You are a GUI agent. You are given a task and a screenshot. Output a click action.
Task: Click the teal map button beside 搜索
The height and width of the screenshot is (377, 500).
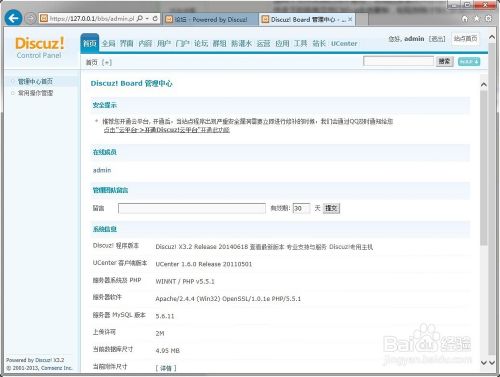(469, 62)
